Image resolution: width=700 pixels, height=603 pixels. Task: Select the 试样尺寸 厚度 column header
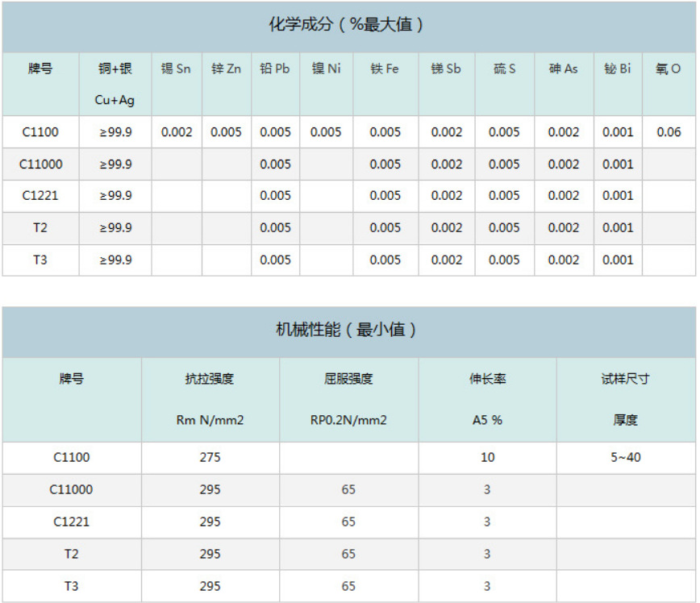tap(626, 400)
